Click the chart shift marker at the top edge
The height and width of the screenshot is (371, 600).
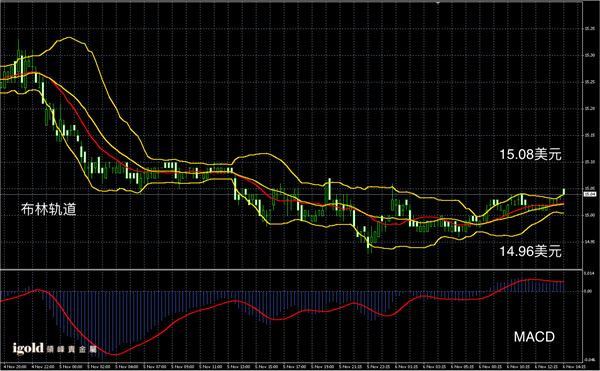point(438,2)
